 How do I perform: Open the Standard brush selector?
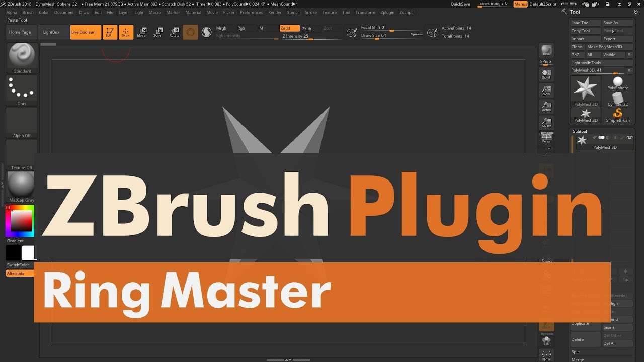point(22,58)
